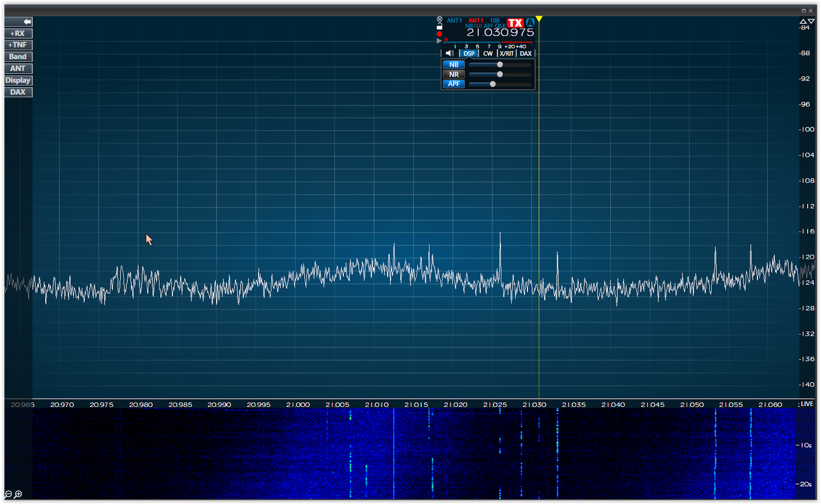Click the red record icon on the slice flag

click(x=439, y=33)
